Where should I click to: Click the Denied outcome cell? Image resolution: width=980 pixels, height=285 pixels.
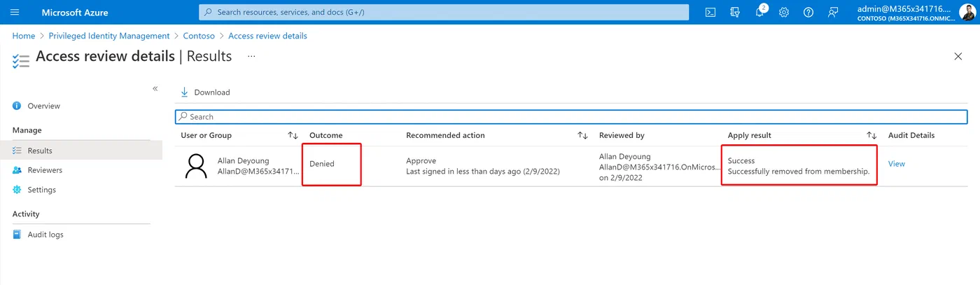[x=322, y=164]
